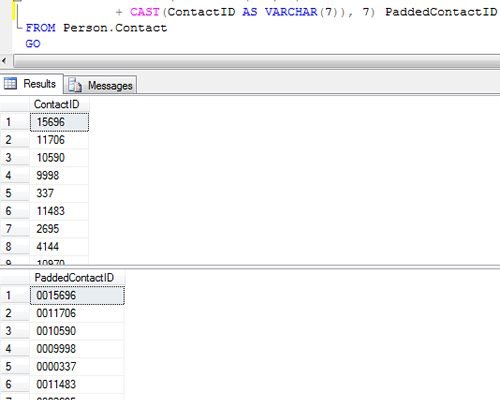Open the Results tab
500x400 pixels.
[x=32, y=84]
